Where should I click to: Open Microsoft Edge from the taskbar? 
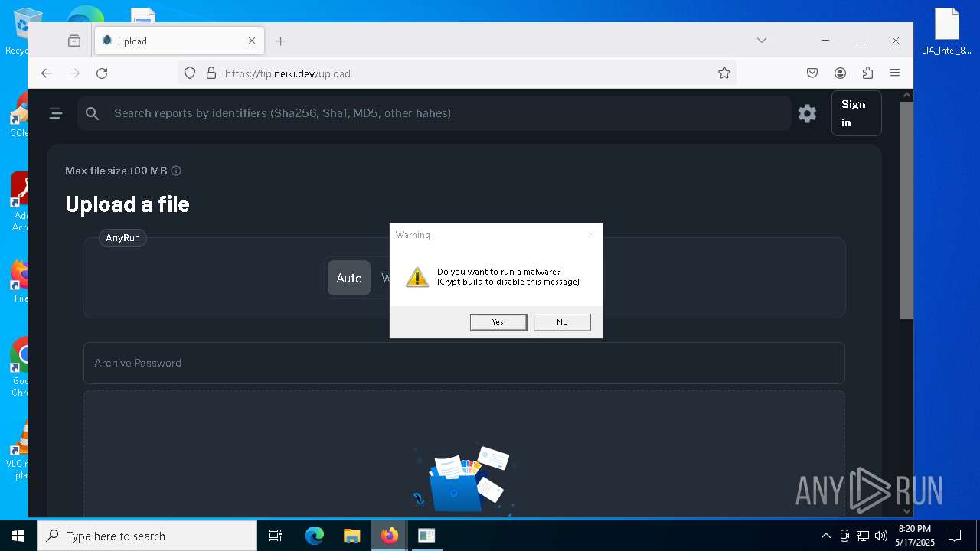315,536
